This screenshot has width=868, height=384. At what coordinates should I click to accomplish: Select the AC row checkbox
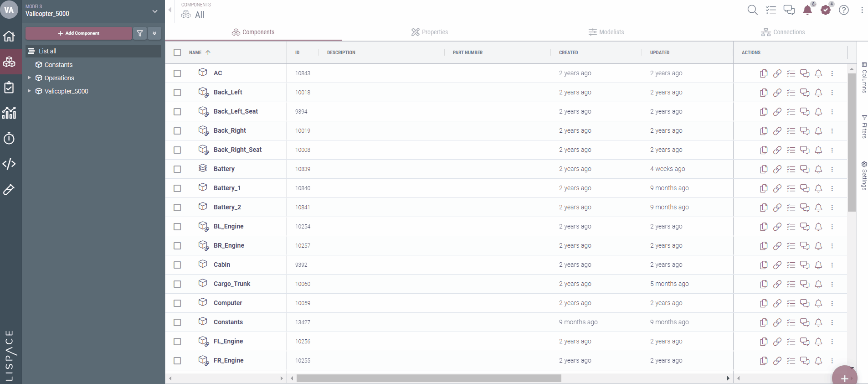(177, 73)
